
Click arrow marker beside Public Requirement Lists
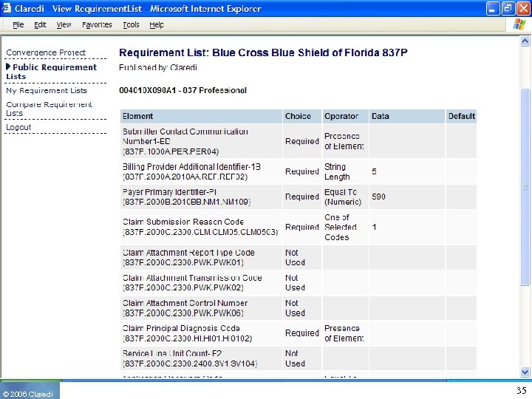tap(8, 66)
